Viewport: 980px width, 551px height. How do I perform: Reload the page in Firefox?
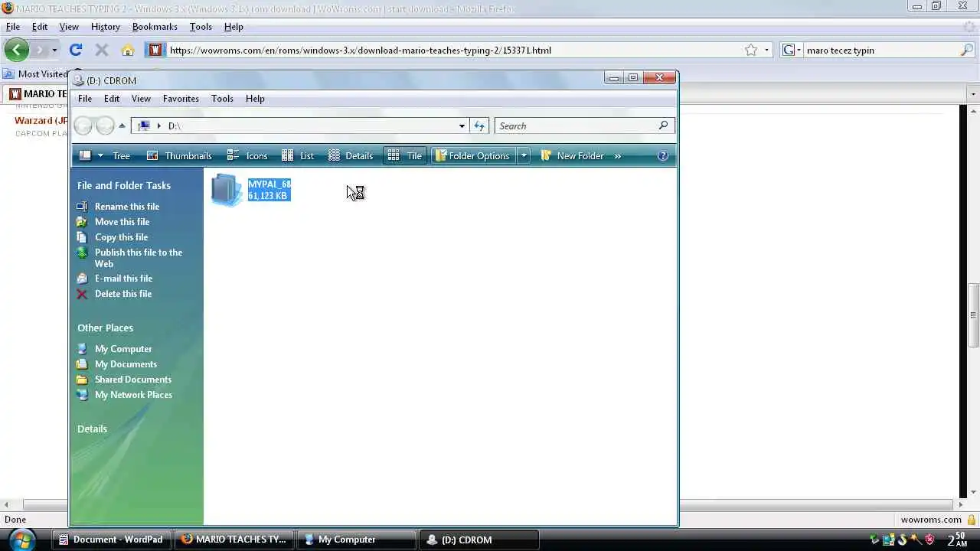tap(75, 50)
